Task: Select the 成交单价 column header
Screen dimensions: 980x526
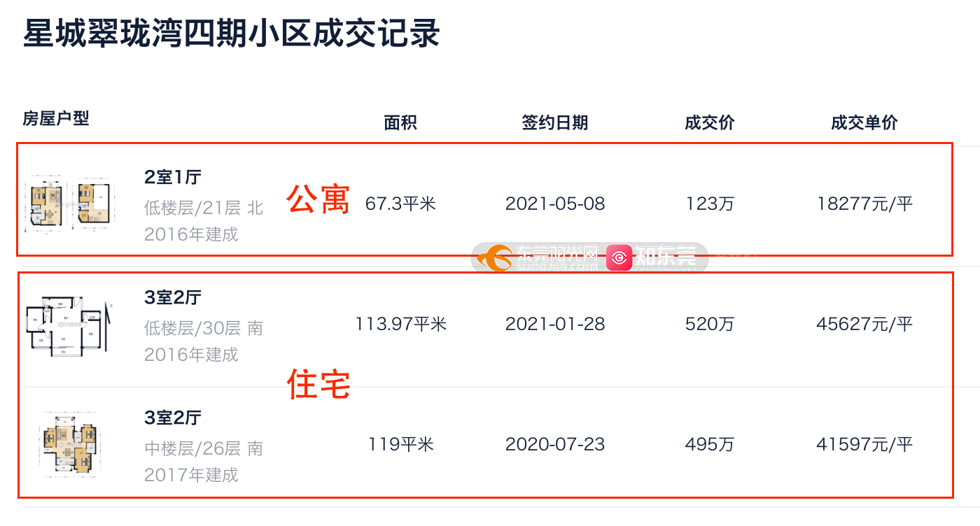Action: 864,123
